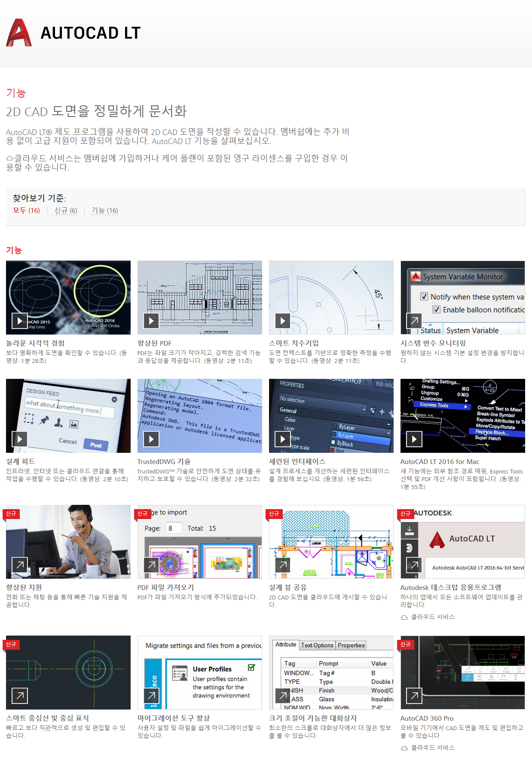This screenshot has height=765, width=532.
Task: Open the Autodesk 데스크탑 응용프로그램 expand arrow icon
Action: click(414, 565)
